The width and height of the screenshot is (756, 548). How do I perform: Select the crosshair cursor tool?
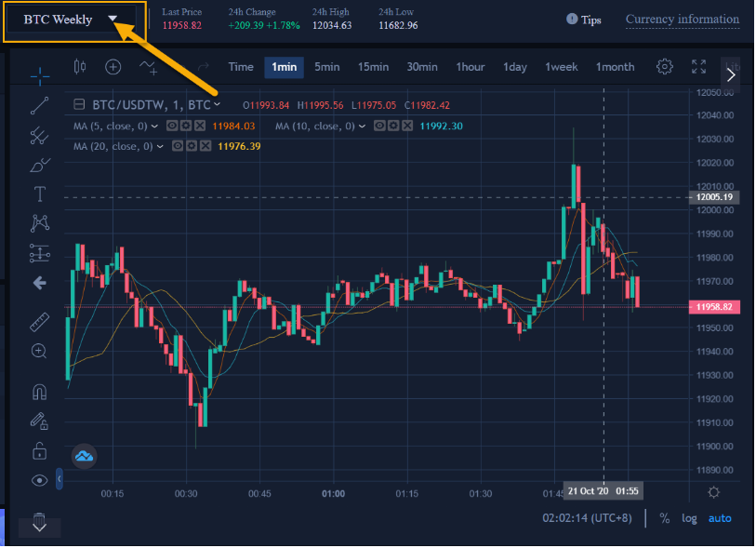tap(40, 75)
